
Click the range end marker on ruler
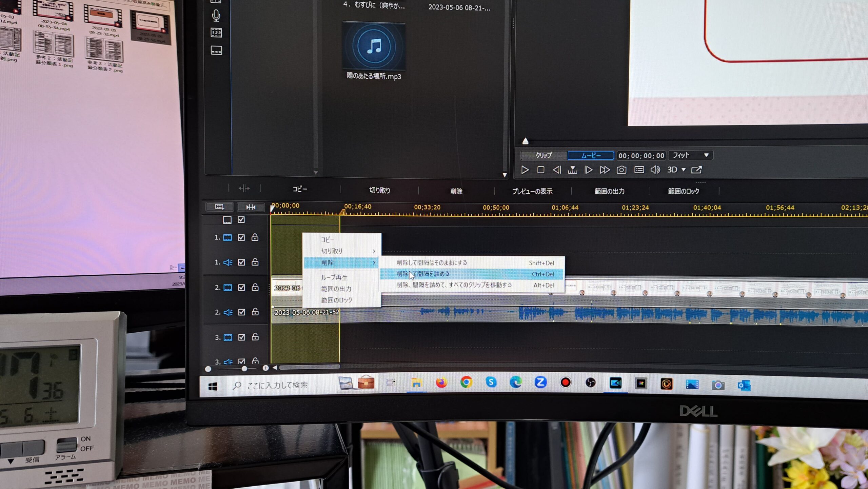coord(342,212)
